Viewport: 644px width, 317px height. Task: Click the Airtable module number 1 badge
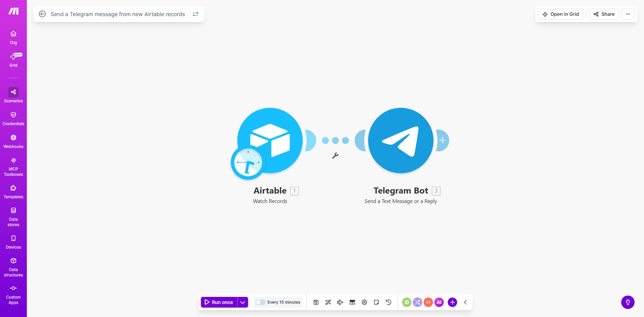(x=294, y=191)
